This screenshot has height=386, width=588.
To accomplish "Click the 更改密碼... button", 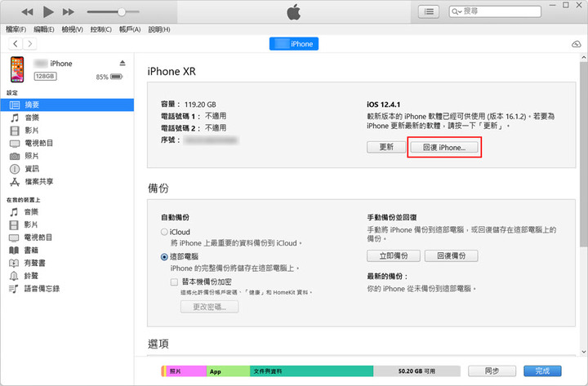I will (209, 307).
